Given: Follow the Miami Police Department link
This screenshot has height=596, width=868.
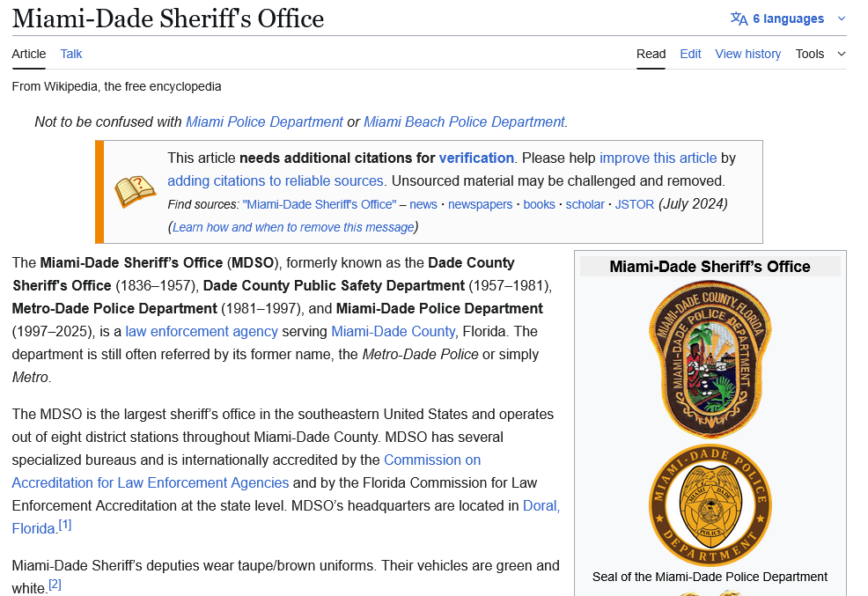Looking at the screenshot, I should click(264, 121).
